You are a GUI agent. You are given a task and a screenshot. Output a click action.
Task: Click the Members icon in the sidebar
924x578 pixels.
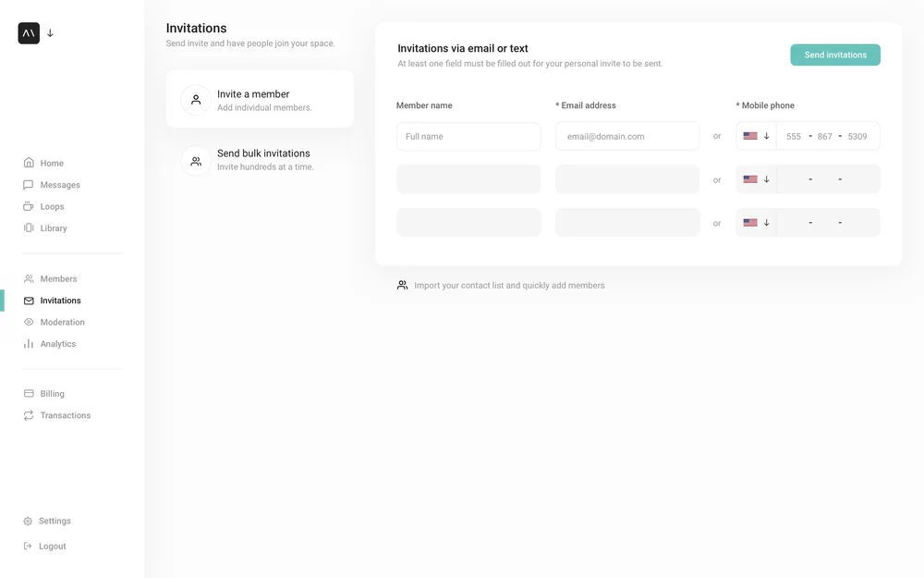coord(28,278)
